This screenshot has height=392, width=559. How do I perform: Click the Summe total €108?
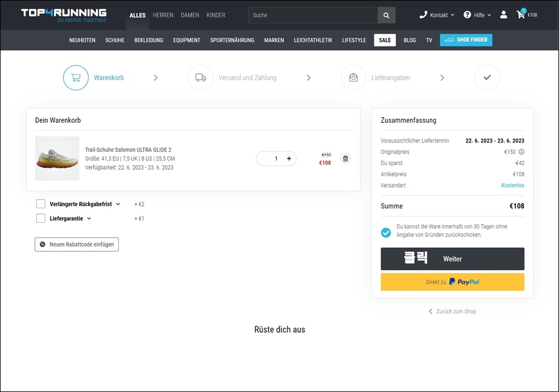(516, 206)
